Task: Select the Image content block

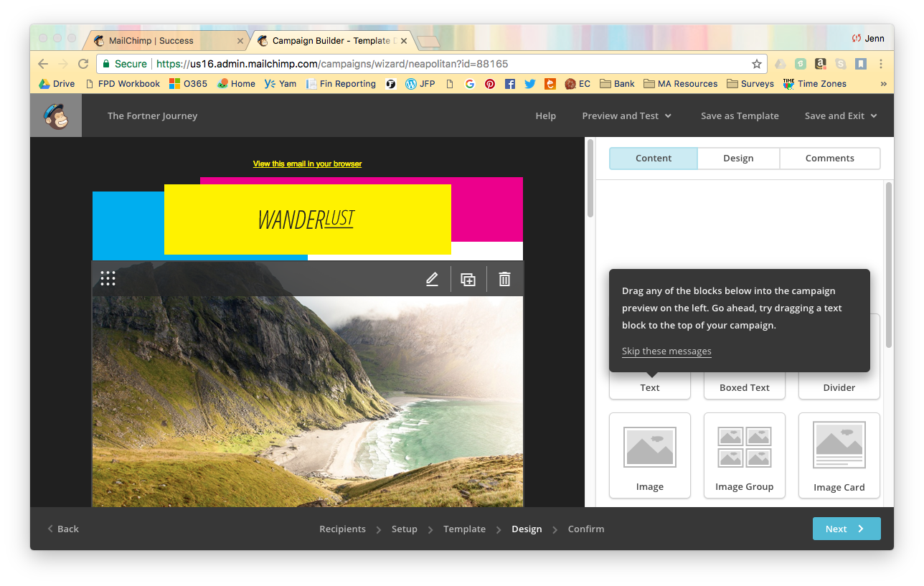Action: point(649,455)
